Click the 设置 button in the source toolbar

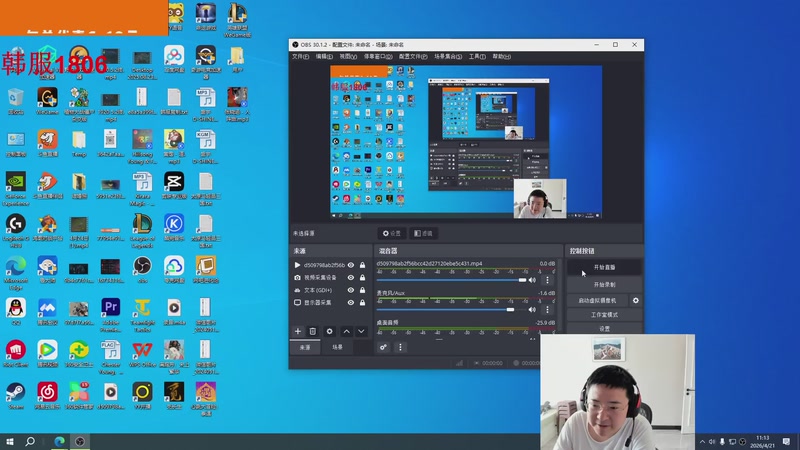(x=392, y=233)
